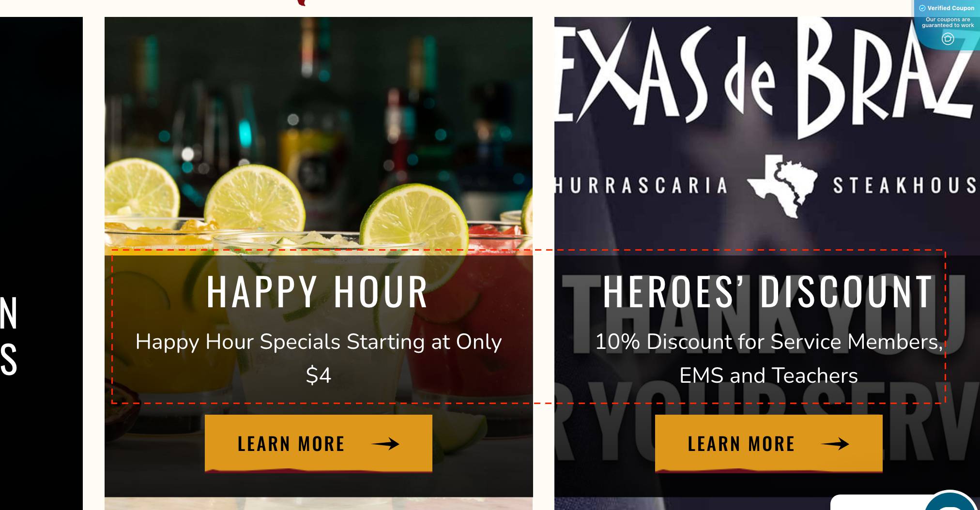Click the Happy Hour heading
This screenshot has width=980, height=510.
[x=318, y=291]
